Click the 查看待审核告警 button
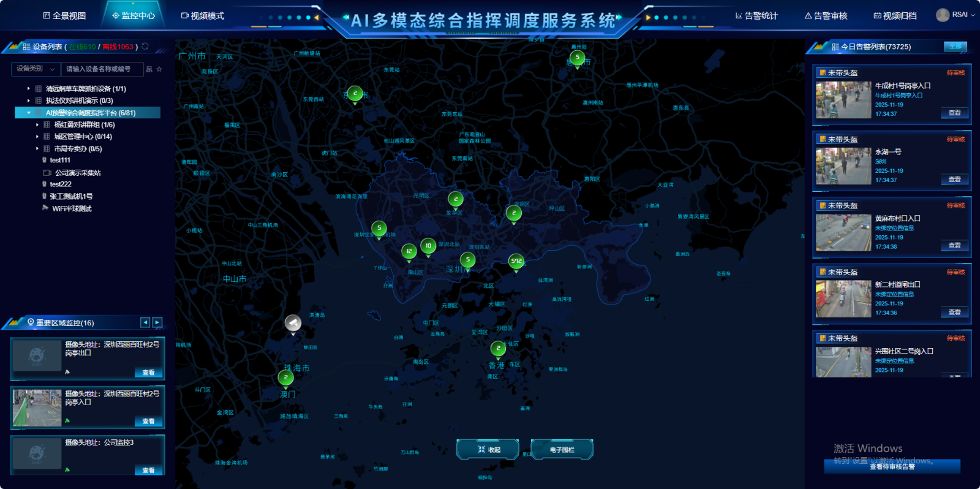Screen dimensions: 980x489 (x=892, y=467)
